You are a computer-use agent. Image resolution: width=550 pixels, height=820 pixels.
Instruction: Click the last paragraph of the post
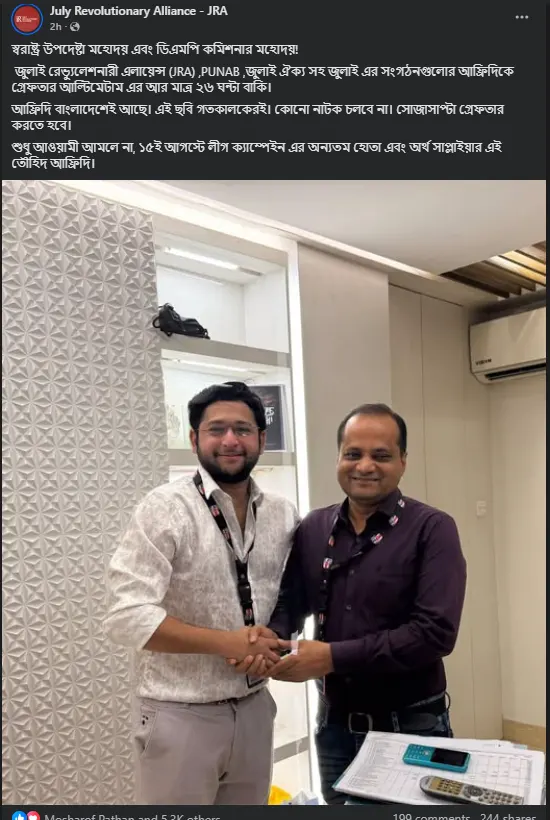tap(256, 155)
